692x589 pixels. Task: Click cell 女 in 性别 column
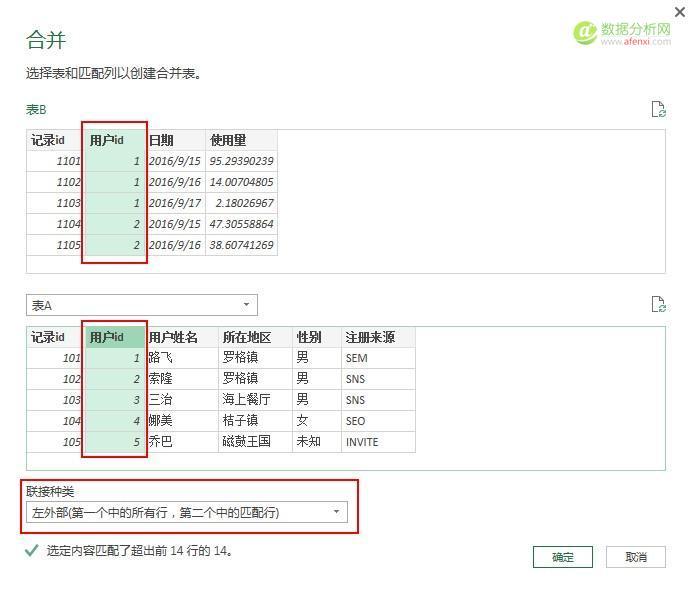[317, 421]
